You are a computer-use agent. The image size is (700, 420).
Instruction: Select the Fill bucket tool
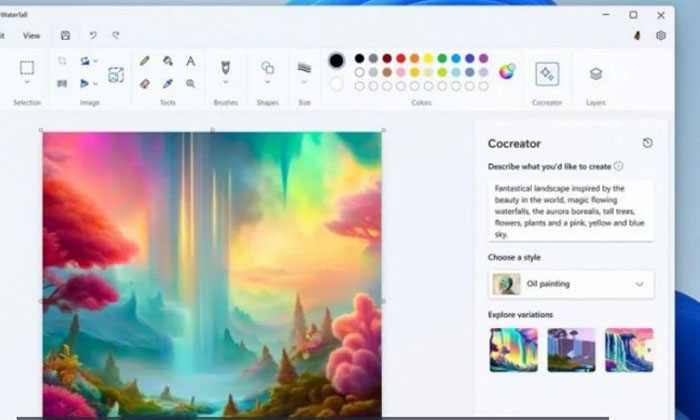point(168,62)
